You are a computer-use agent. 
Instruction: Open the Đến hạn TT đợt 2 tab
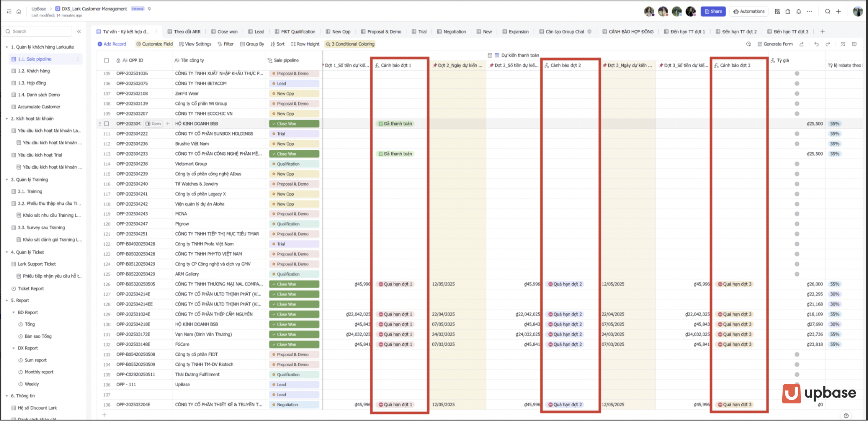736,31
